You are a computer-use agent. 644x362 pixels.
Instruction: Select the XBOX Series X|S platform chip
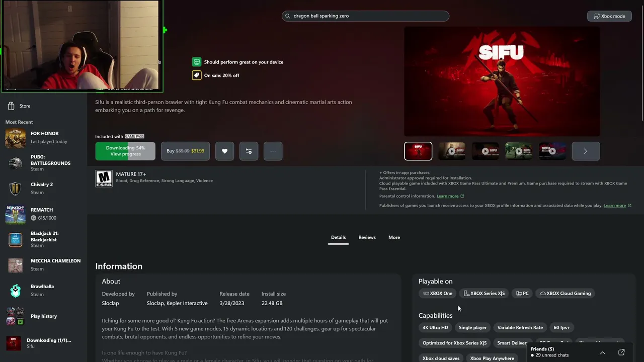pyautogui.click(x=484, y=293)
